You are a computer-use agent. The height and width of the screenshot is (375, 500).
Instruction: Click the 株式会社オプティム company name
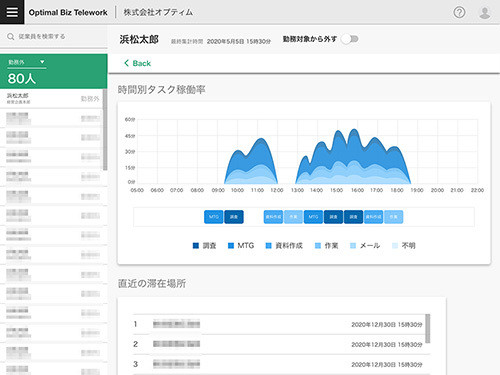tap(158, 12)
